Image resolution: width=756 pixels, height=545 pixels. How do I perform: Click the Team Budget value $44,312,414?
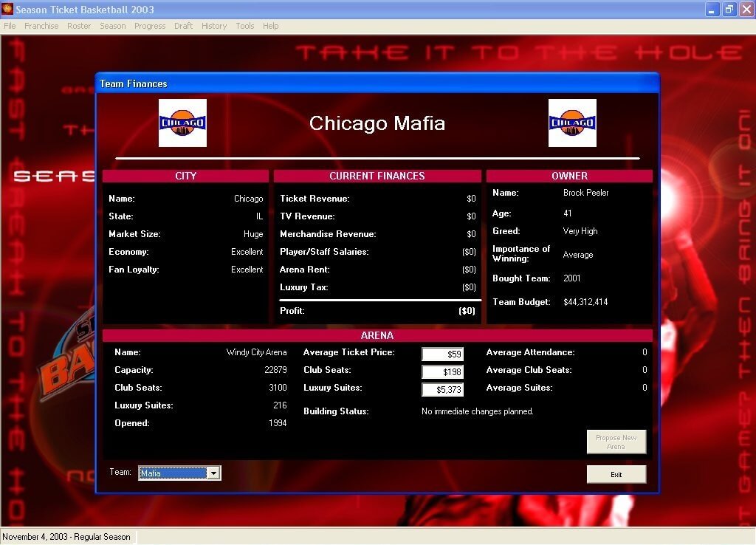point(585,302)
